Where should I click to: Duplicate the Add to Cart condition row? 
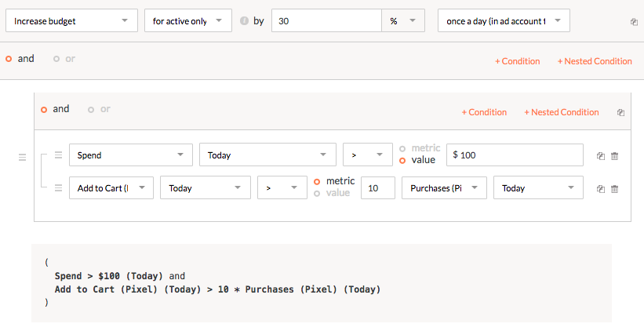coord(600,188)
